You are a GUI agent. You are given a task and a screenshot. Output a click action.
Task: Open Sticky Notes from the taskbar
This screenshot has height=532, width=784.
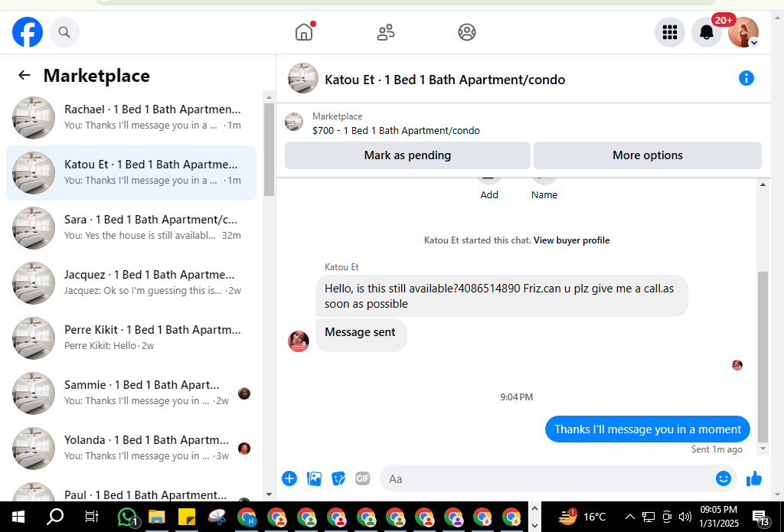pyautogui.click(x=187, y=517)
